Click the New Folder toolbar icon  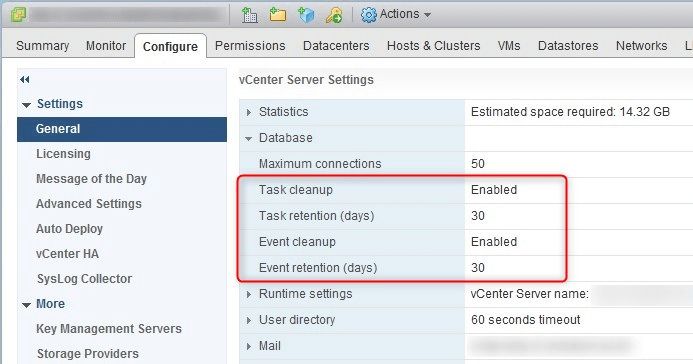pyautogui.click(x=278, y=15)
